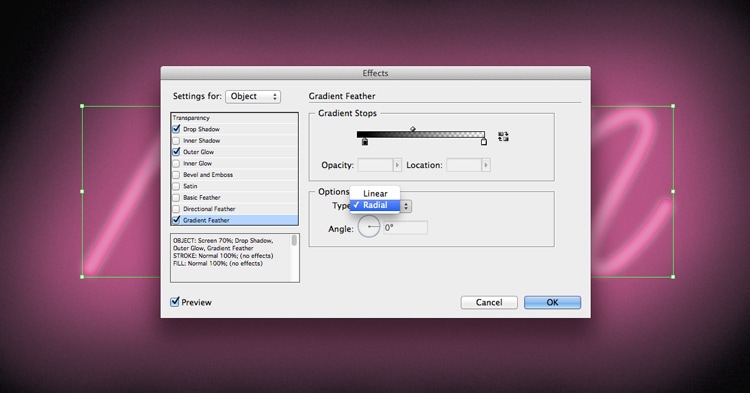Toggle the Gradient Feather checkbox
Screen dimensions: 750x393
pos(176,220)
